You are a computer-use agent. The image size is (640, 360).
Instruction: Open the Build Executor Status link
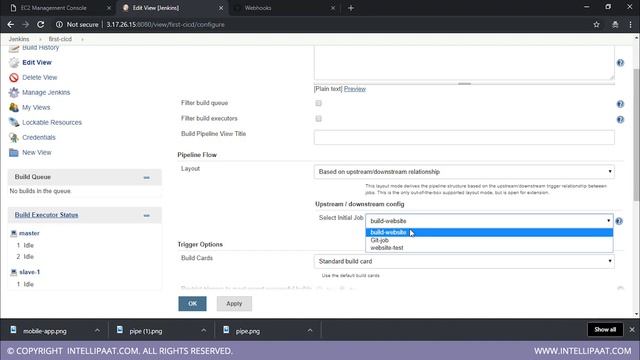(x=47, y=215)
